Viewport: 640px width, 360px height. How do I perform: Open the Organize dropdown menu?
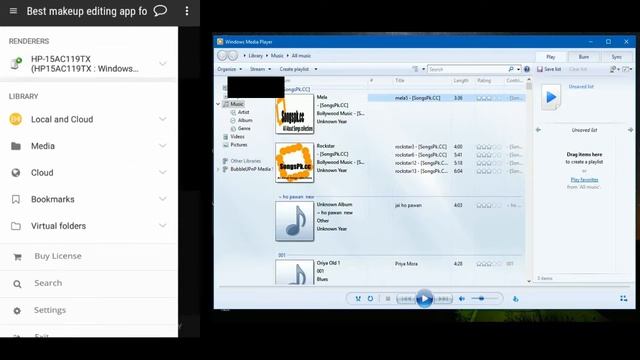click(230, 69)
